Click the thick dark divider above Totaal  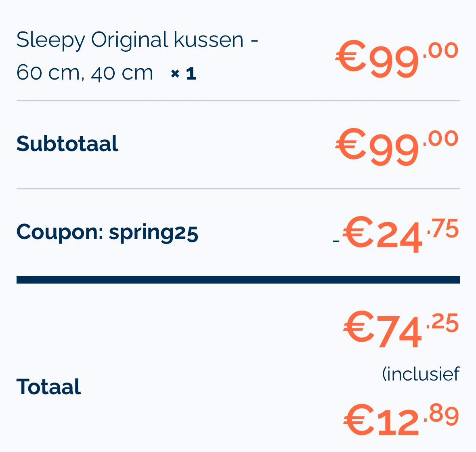tap(238, 280)
